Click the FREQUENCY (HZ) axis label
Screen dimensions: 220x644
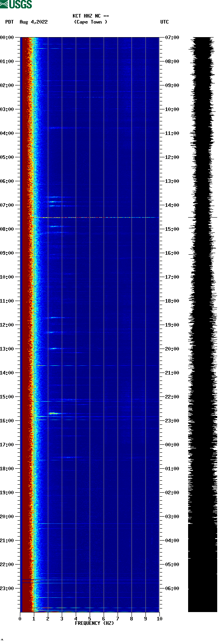(x=94, y=623)
